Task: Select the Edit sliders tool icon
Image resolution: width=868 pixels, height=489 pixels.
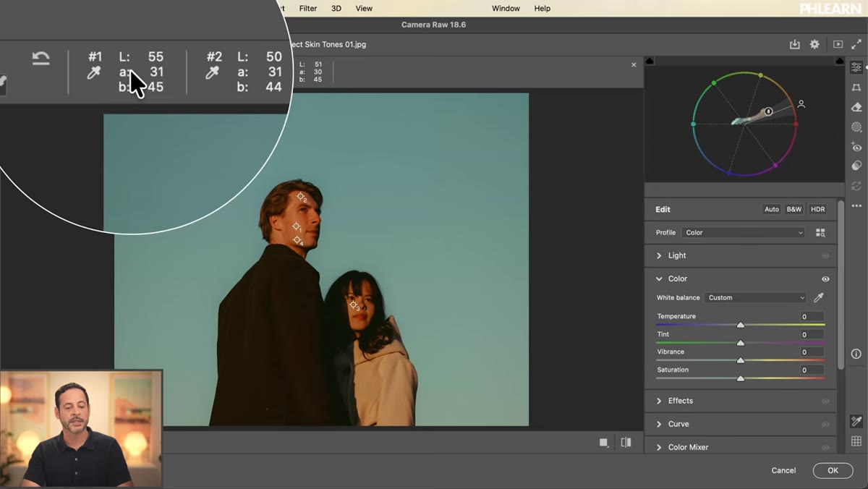Action: 856,67
